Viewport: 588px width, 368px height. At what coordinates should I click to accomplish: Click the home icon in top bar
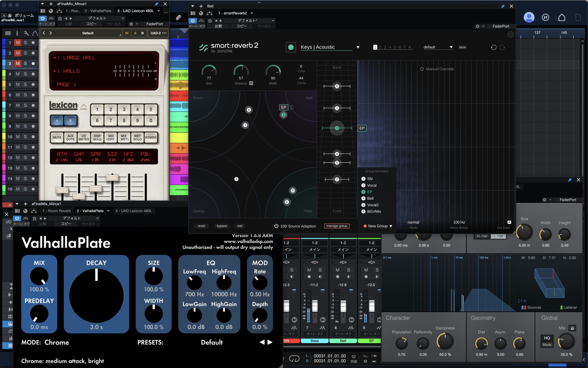coord(562,17)
